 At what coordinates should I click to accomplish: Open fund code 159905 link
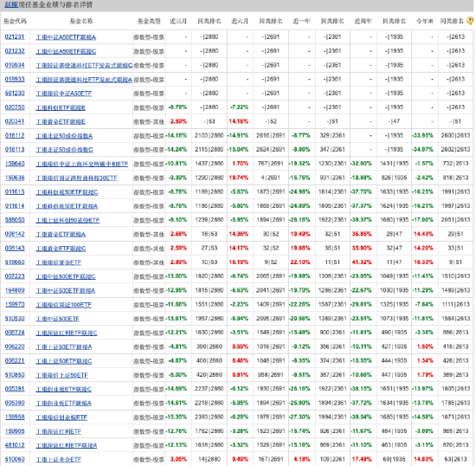coord(15,431)
